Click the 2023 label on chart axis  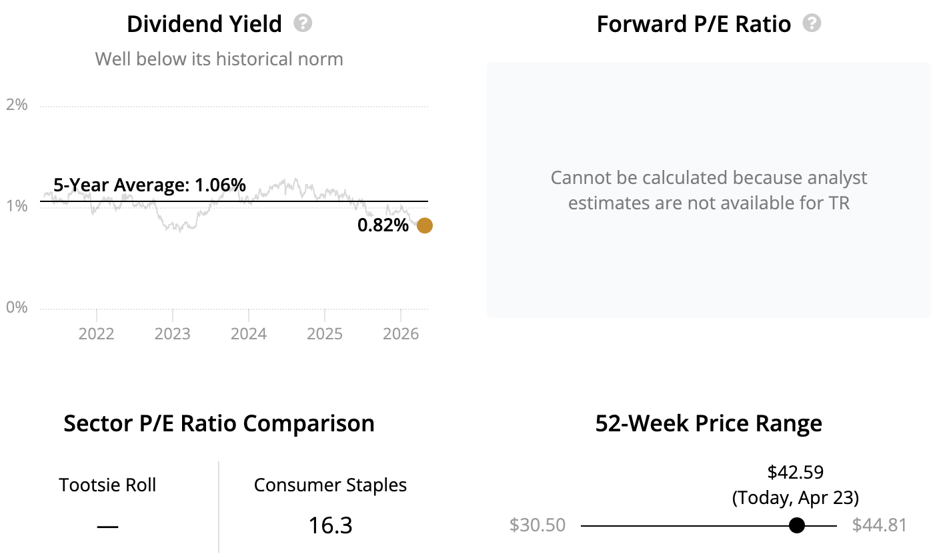click(173, 333)
